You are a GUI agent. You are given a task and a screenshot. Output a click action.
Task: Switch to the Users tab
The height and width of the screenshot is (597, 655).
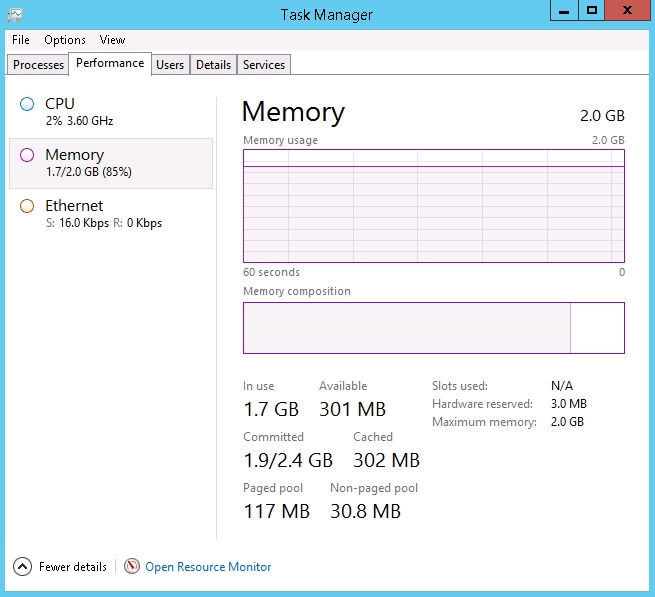(170, 65)
